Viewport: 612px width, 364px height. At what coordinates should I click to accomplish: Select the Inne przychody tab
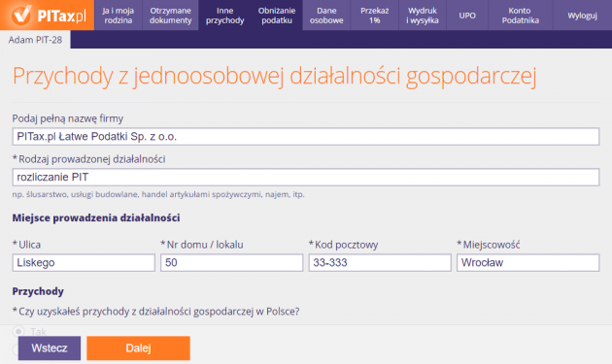click(224, 16)
